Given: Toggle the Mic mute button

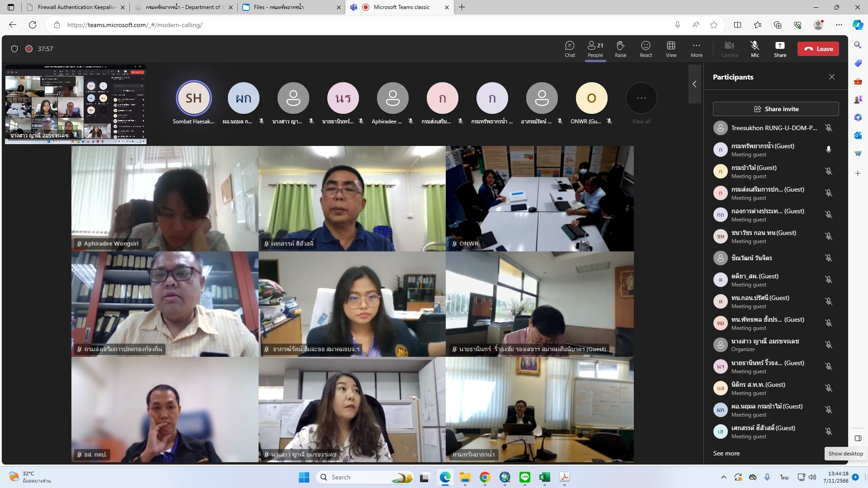Looking at the screenshot, I should pyautogui.click(x=755, y=49).
